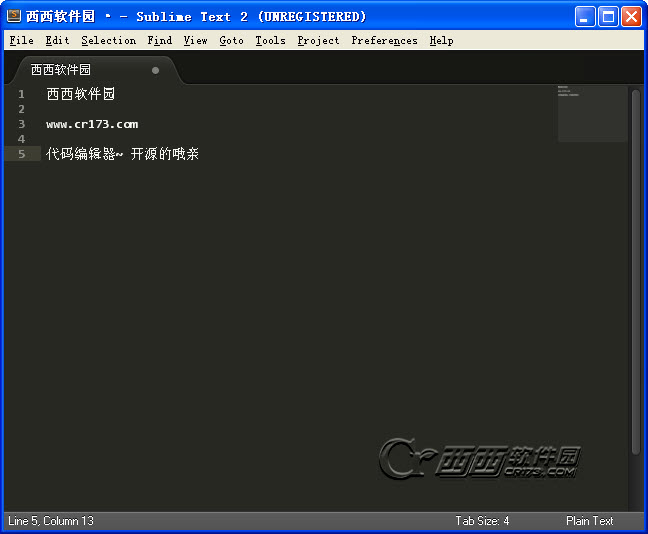Click the vertical scrollbar thumb
The width and height of the screenshot is (648, 534).
point(636,272)
